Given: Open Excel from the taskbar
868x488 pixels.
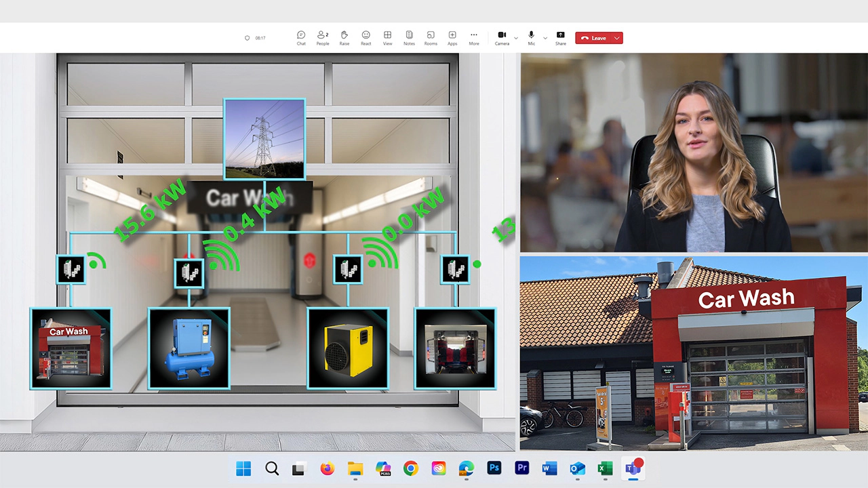Looking at the screenshot, I should pos(605,468).
